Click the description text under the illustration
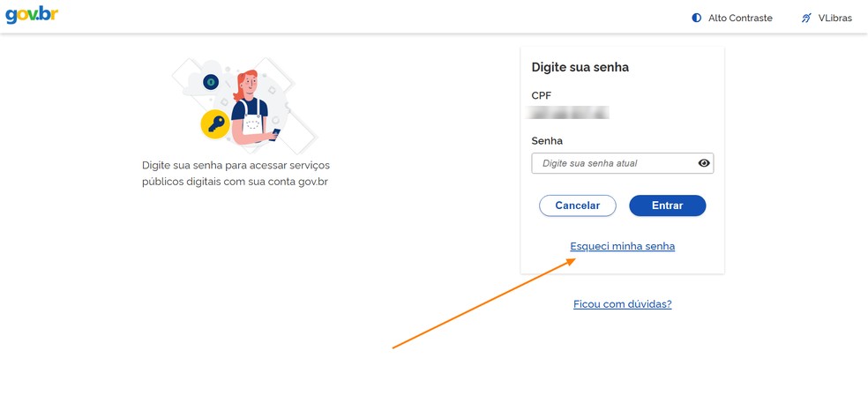Viewport: 868px width, 418px height. (236, 174)
